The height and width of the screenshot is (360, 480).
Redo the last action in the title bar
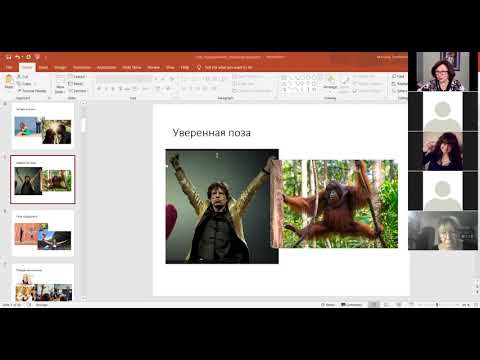28,57
